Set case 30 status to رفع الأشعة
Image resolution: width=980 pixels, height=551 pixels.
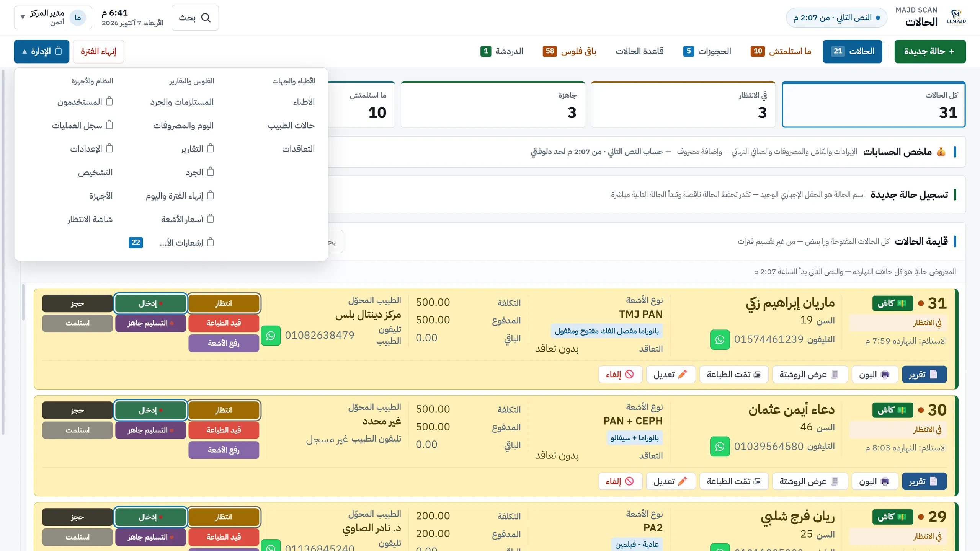click(x=224, y=450)
